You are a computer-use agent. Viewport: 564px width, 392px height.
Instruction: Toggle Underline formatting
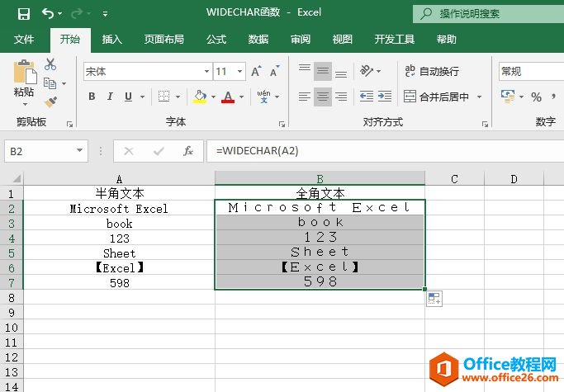[x=128, y=97]
